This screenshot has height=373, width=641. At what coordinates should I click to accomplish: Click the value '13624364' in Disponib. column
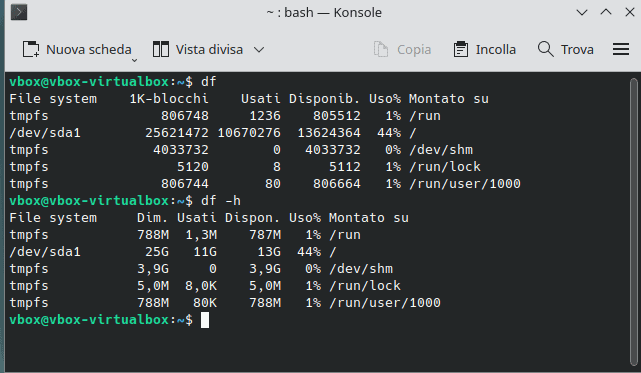tap(329, 133)
